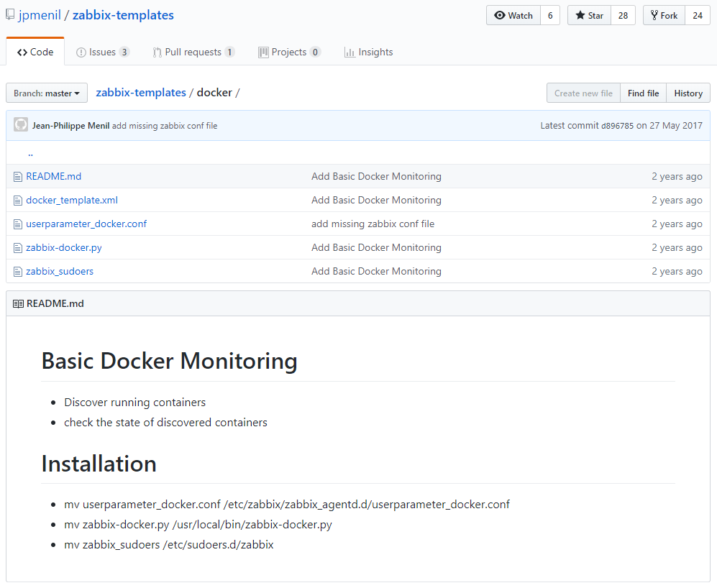Click the file icon beside docker_template.xml
This screenshot has width=717, height=588.
19,201
